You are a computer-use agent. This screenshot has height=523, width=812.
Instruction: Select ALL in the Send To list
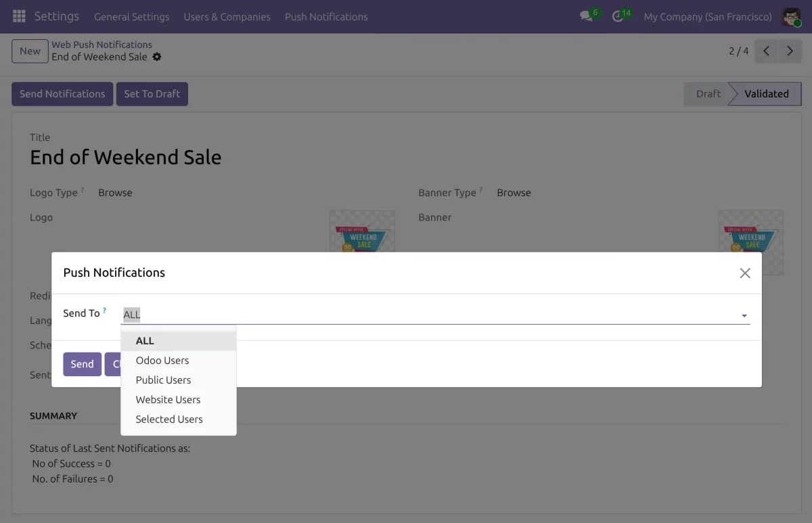pos(179,341)
